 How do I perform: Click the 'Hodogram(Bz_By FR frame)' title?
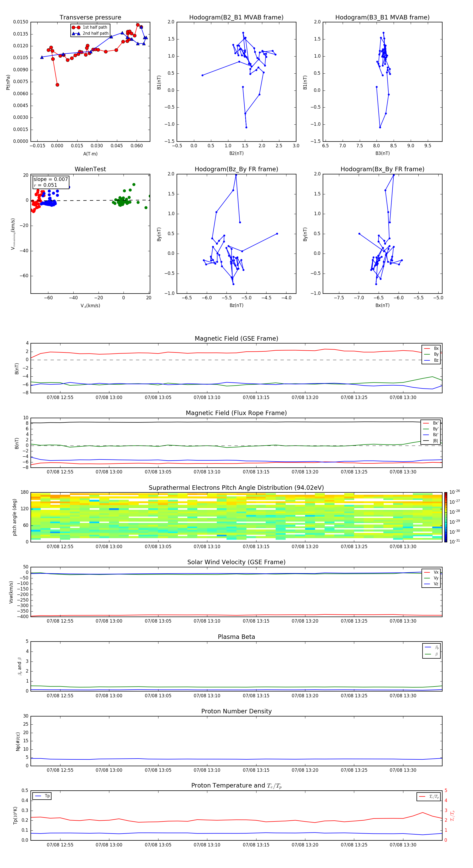[x=236, y=169]
